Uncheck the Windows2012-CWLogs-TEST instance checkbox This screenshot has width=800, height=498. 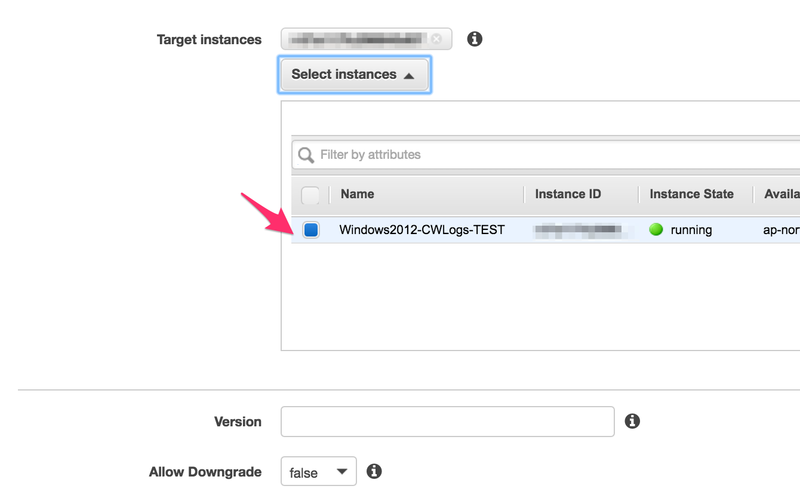pyautogui.click(x=311, y=230)
